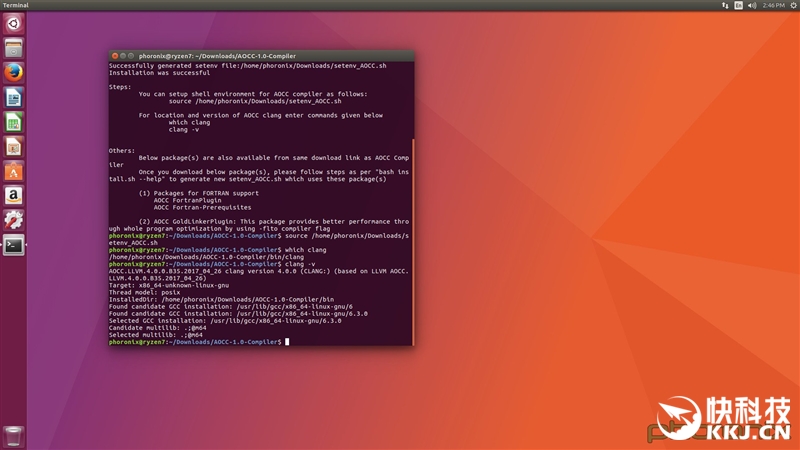Click the 'clang -v' command prompt line
The image size is (800, 450).
click(x=212, y=264)
